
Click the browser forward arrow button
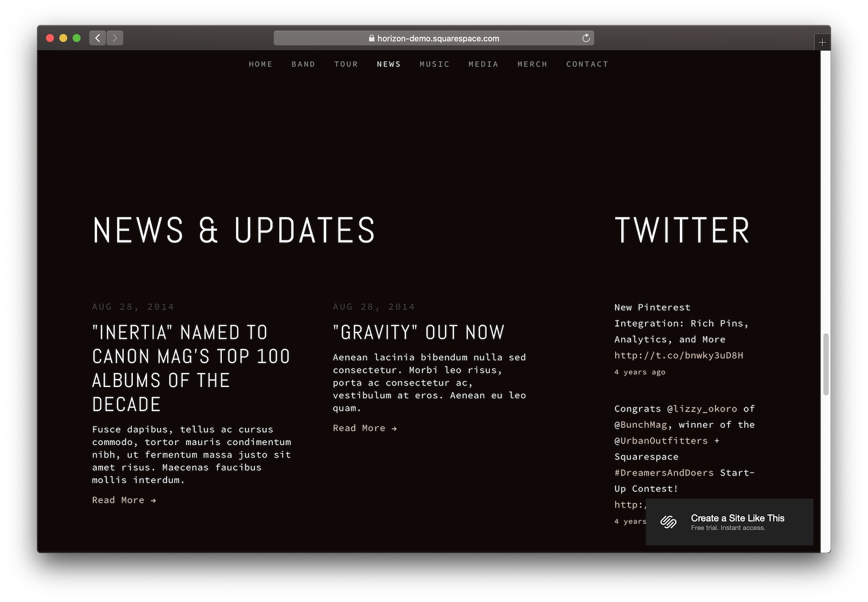point(115,38)
